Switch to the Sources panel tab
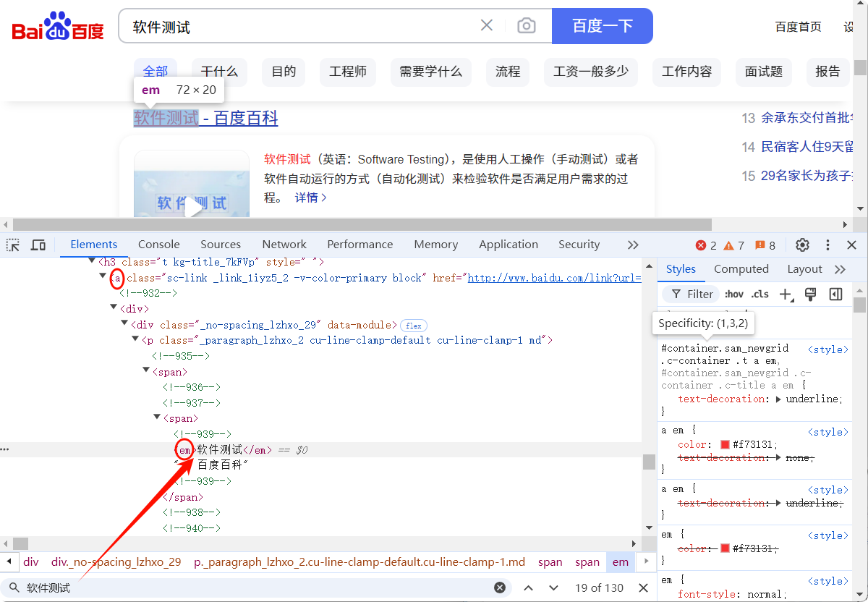The width and height of the screenshot is (868, 602). click(221, 245)
